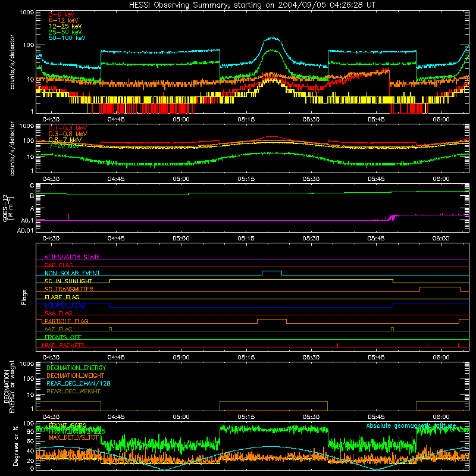The height and width of the screenshot is (476, 476).
Task: Click the MAX_DET_VS_TOT legend label
Action: [74, 437]
